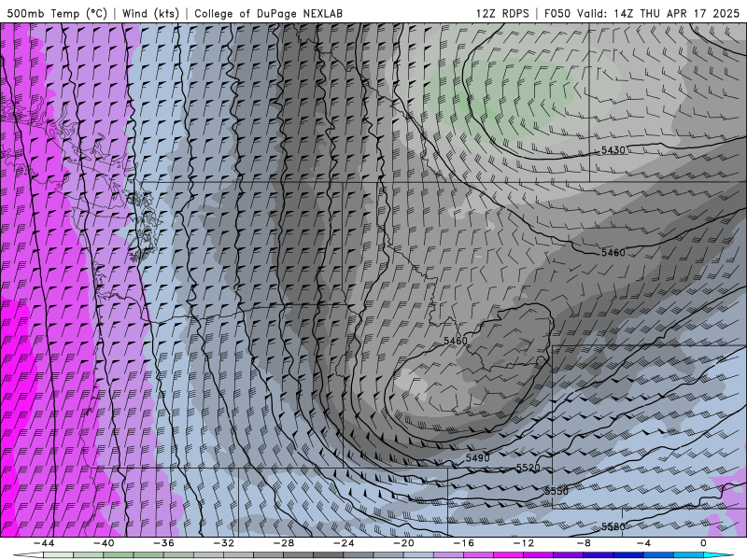
Task: Select the -32 colorbar tick label
Action: pos(224,543)
